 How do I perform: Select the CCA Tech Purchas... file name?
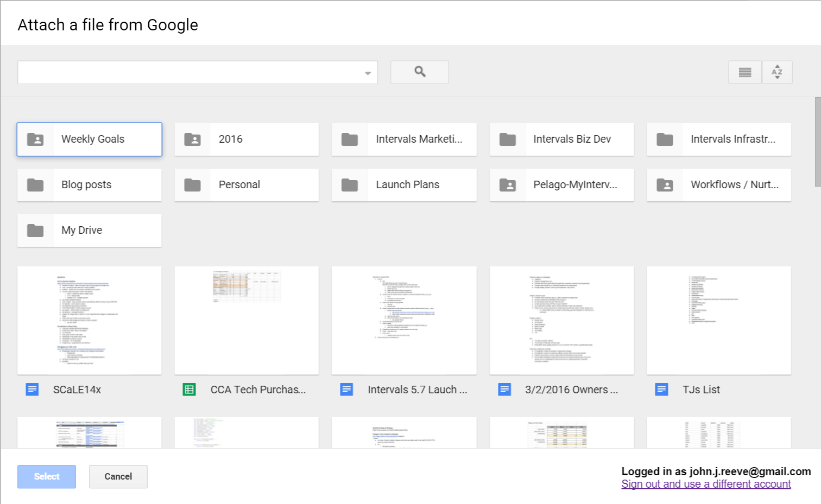click(x=258, y=390)
